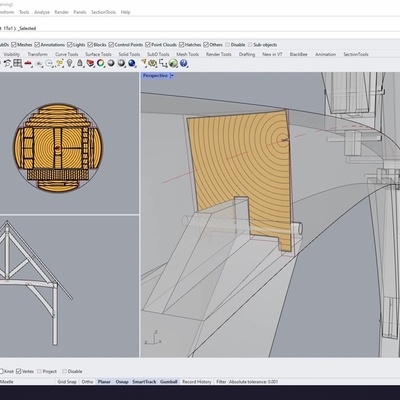The width and height of the screenshot is (400, 400).
Task: Click the circular wood section thumbnail view
Action: tap(58, 148)
